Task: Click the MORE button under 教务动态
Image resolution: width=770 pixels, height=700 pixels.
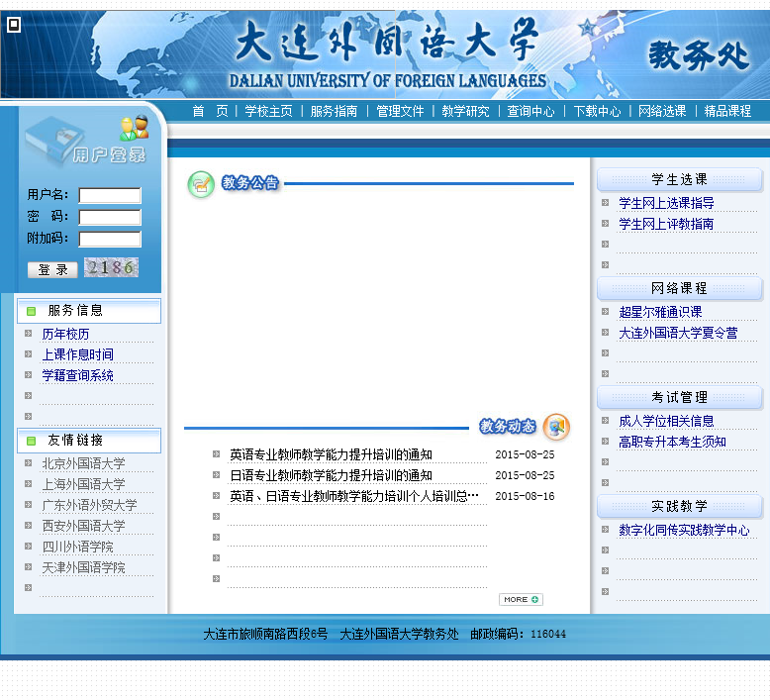Action: point(521,599)
